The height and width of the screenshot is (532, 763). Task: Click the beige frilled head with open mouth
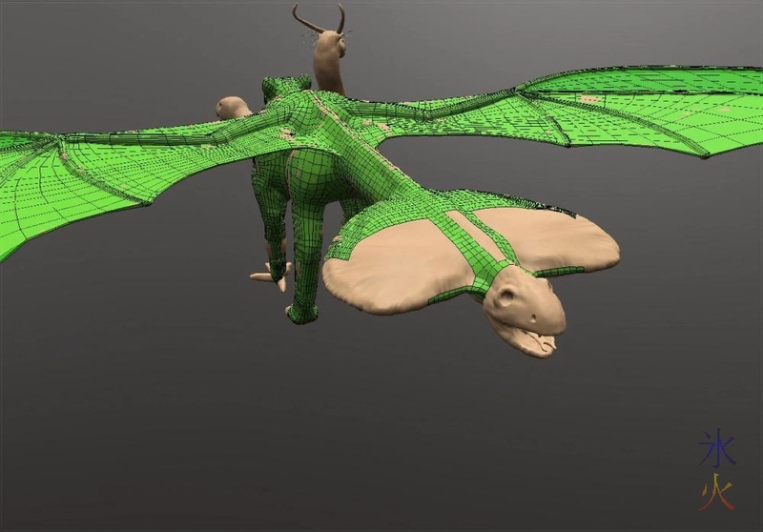pos(525,311)
